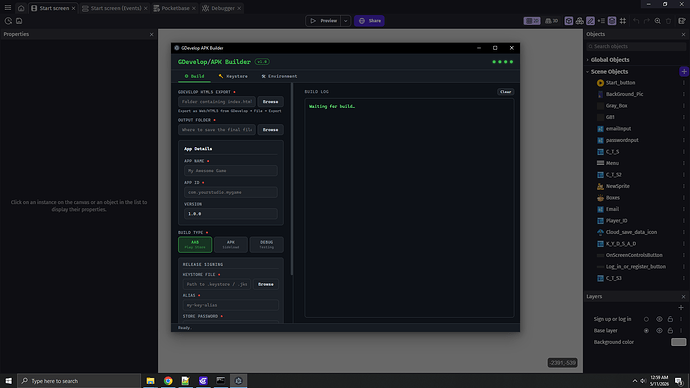
Task: Add a new scene object with plus button
Action: tap(684, 71)
